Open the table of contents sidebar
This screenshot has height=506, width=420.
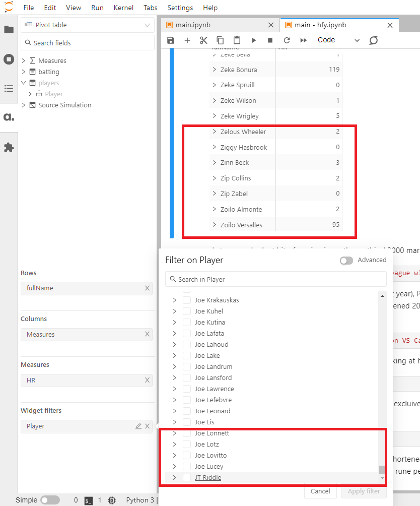click(x=8, y=89)
